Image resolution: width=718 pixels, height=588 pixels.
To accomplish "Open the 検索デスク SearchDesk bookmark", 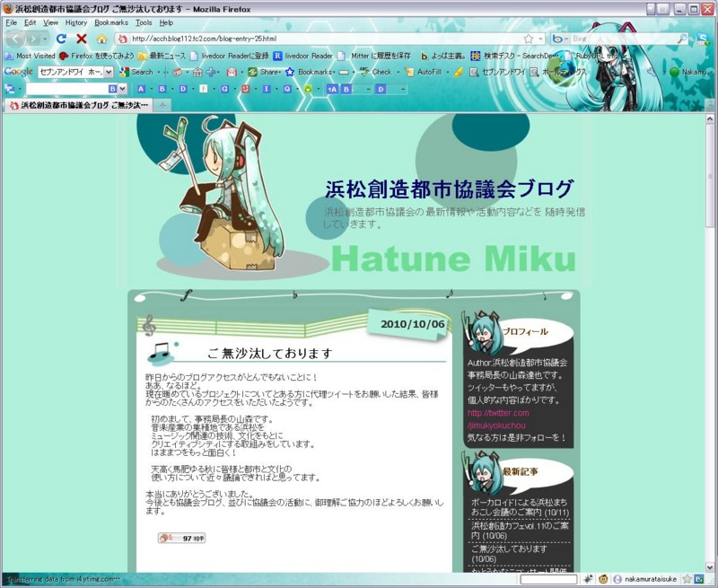I will pos(515,56).
